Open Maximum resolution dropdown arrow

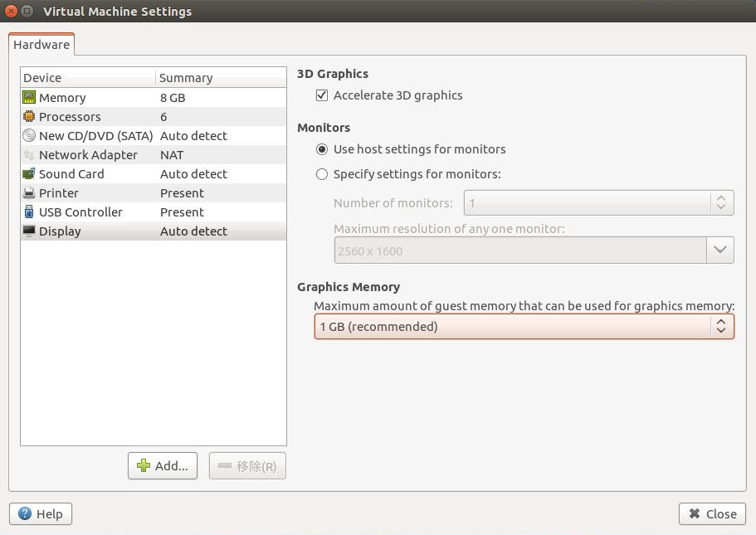[720, 250]
